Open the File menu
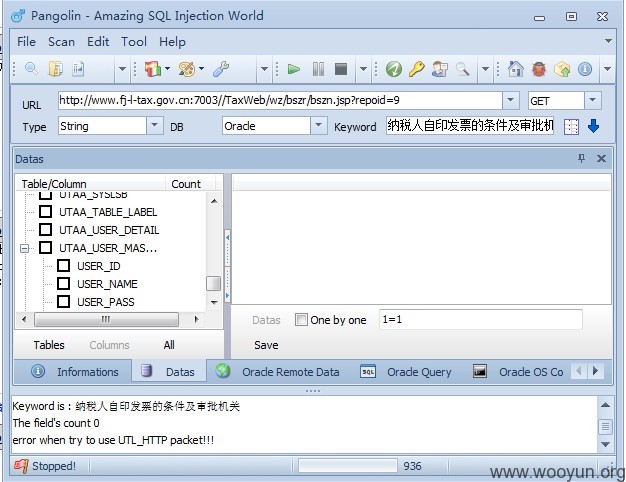The width and height of the screenshot is (626, 482). [26, 42]
